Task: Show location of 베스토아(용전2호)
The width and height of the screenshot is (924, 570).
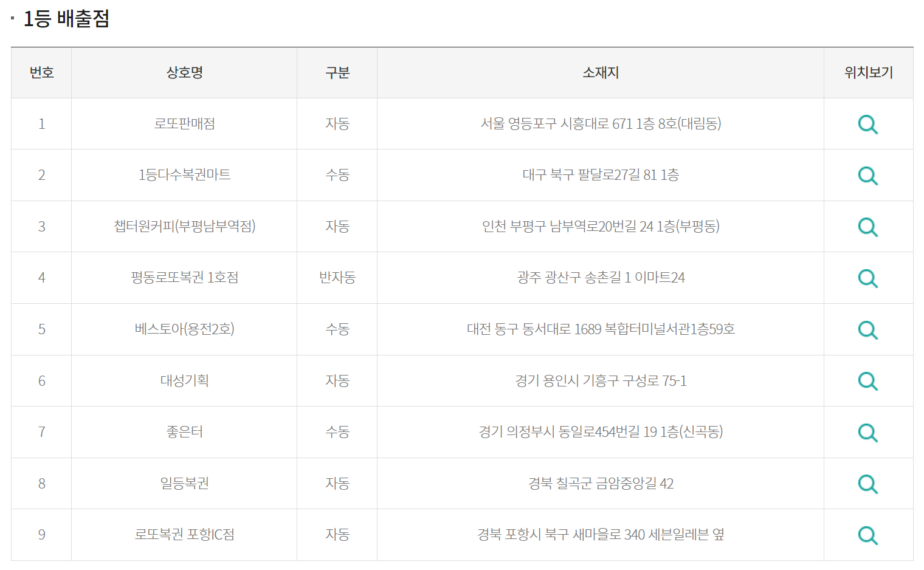Action: tap(868, 329)
